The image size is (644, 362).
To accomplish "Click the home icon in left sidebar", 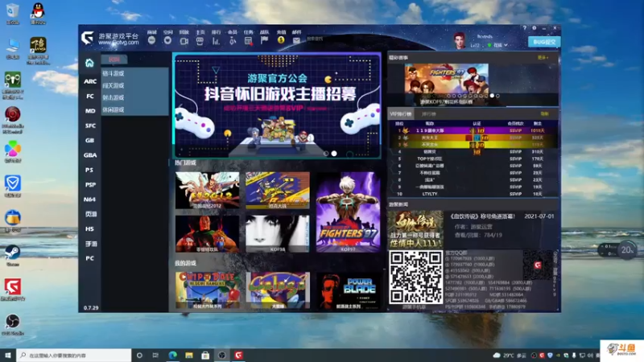I will tap(89, 63).
